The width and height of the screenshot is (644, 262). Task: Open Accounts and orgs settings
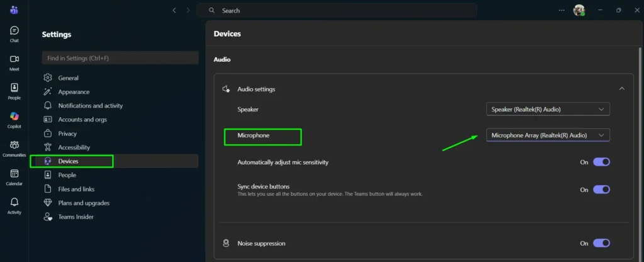[x=82, y=119]
